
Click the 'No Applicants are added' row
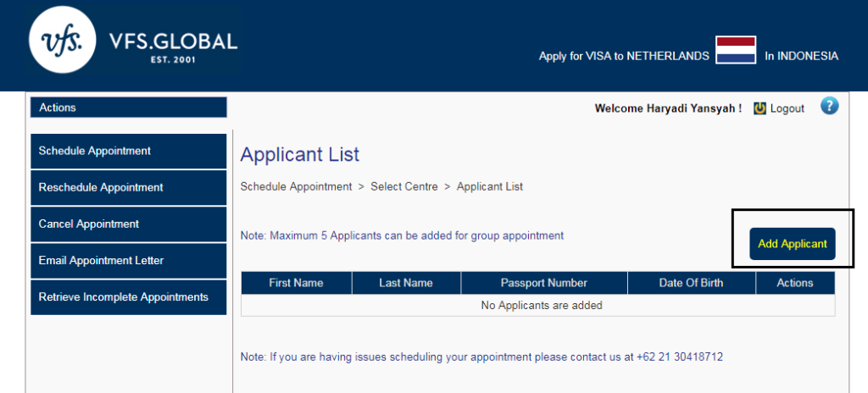tap(538, 305)
